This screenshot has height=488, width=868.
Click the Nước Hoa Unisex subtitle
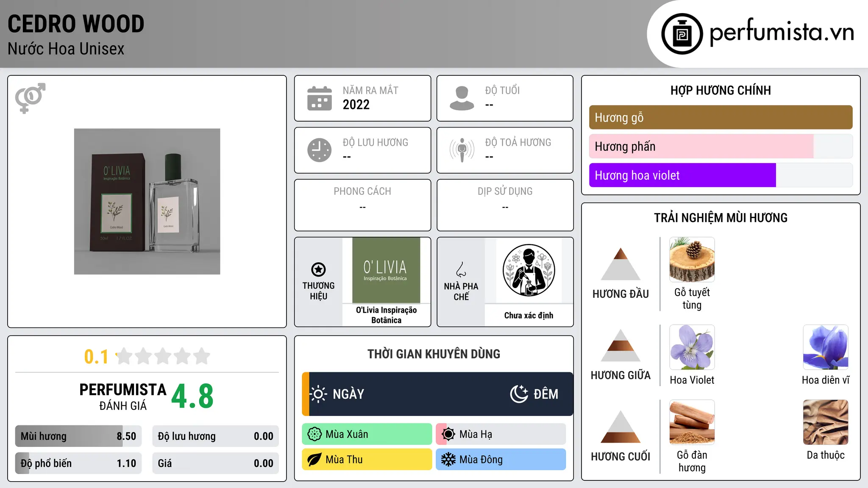[x=66, y=49]
